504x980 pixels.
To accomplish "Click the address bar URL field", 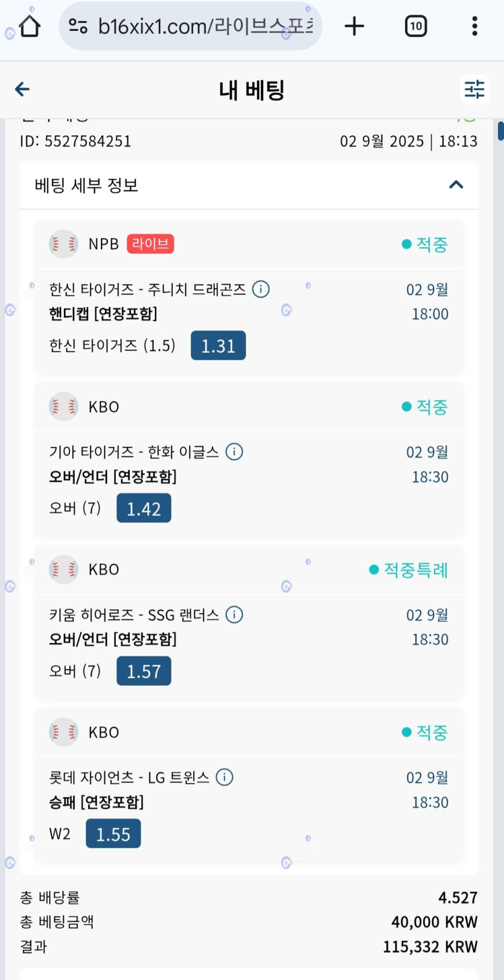I will pos(205,26).
